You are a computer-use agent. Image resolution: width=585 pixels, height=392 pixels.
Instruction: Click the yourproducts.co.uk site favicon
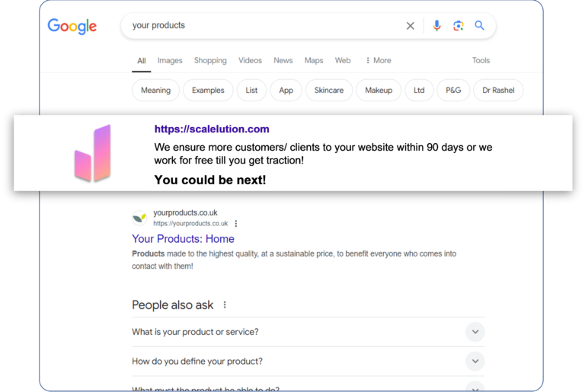coord(139,218)
